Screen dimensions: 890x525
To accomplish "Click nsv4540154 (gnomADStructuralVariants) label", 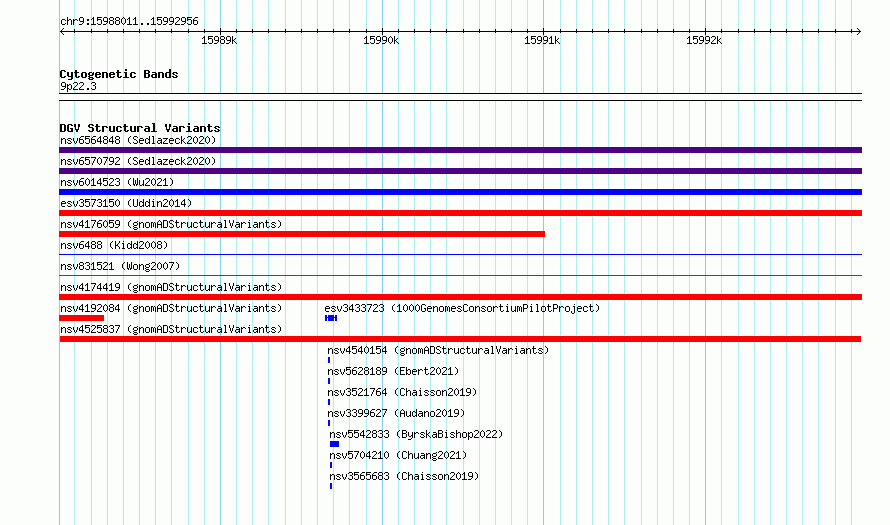I will point(438,350).
